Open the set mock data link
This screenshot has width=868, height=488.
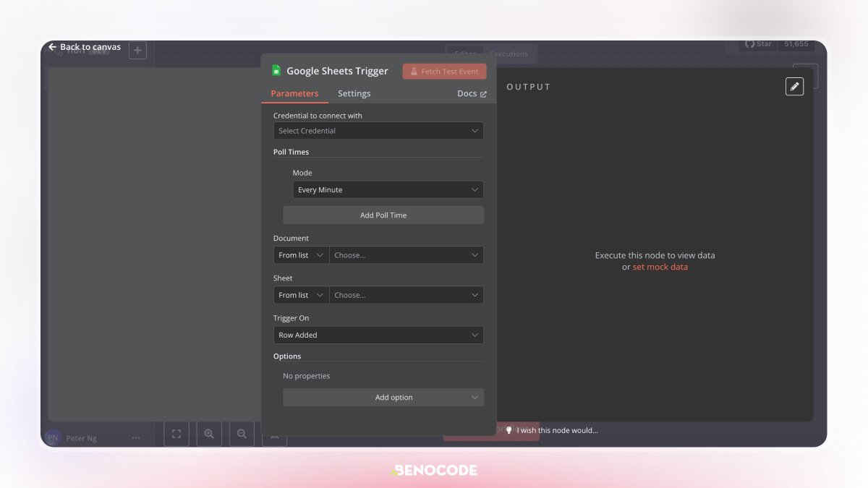(x=660, y=267)
